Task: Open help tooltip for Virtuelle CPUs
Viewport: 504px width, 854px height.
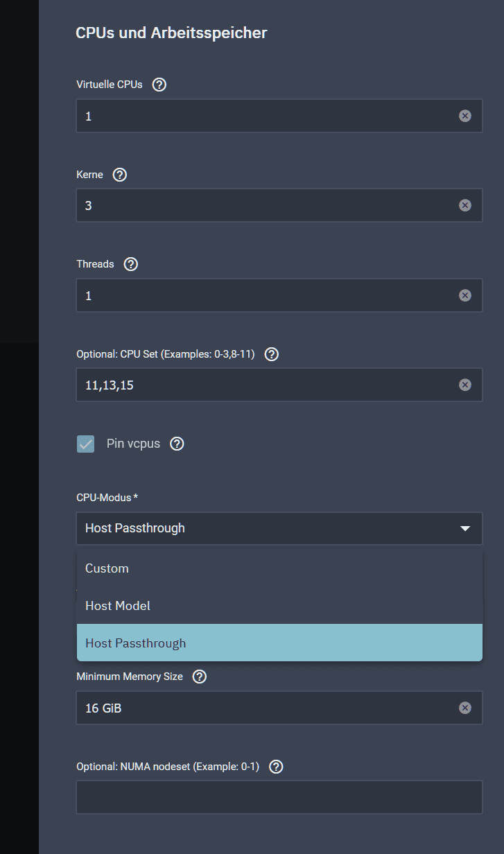Action: 159,85
